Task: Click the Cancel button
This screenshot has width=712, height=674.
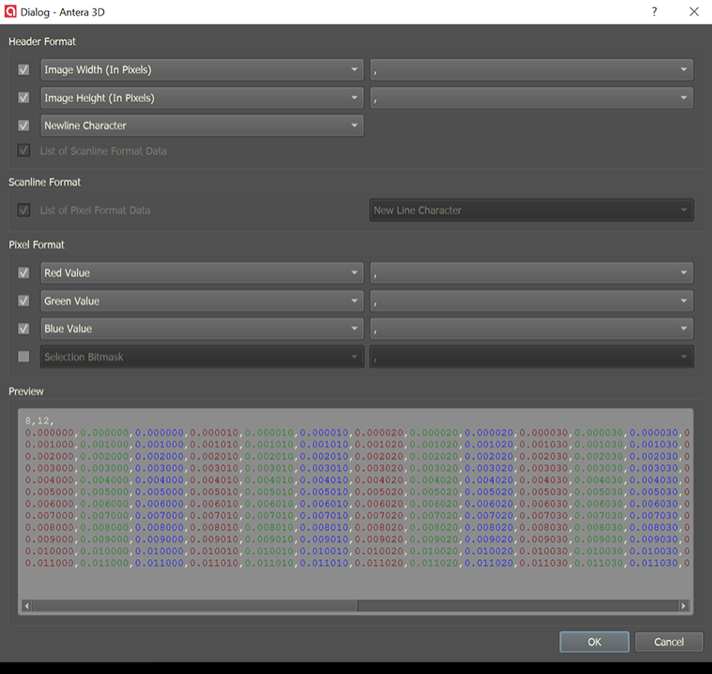Action: click(x=668, y=642)
